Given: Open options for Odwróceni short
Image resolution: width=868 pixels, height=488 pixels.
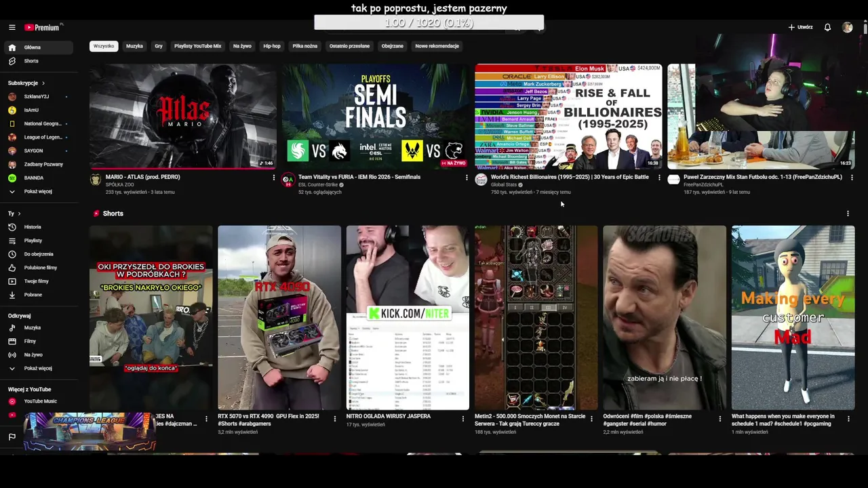Looking at the screenshot, I should point(720,419).
